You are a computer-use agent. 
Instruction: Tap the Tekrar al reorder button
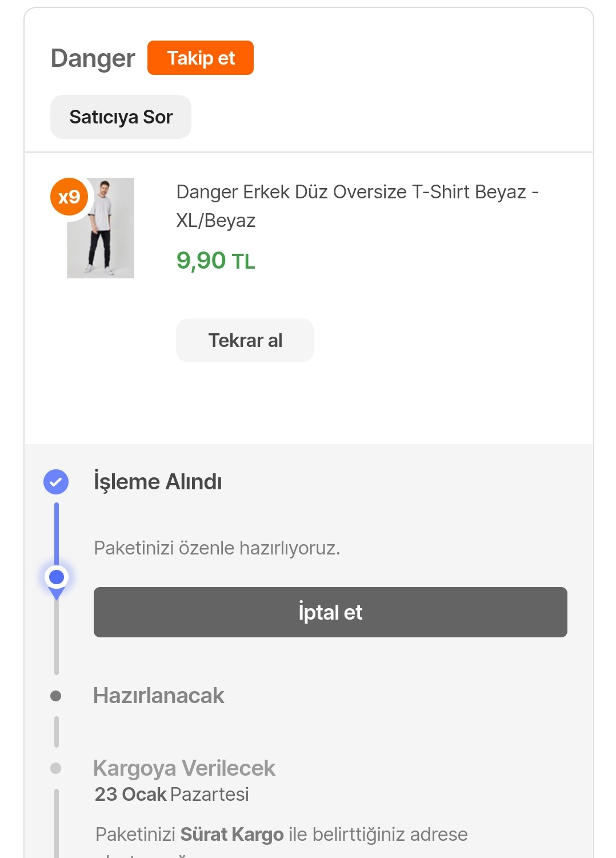pyautogui.click(x=245, y=340)
